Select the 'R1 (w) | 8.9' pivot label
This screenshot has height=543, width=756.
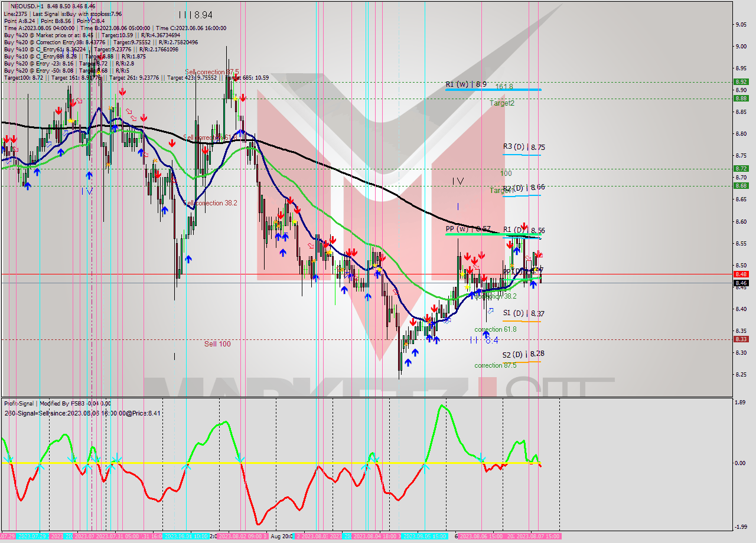click(x=466, y=84)
